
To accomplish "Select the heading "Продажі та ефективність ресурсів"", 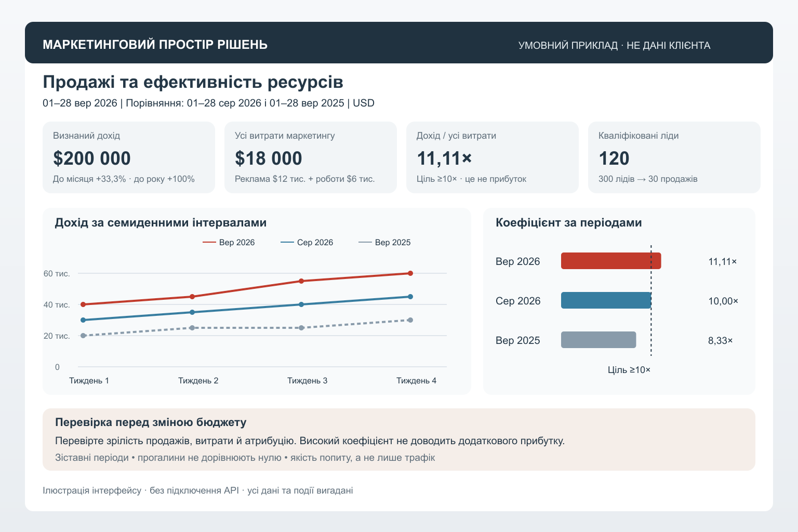I will point(193,82).
